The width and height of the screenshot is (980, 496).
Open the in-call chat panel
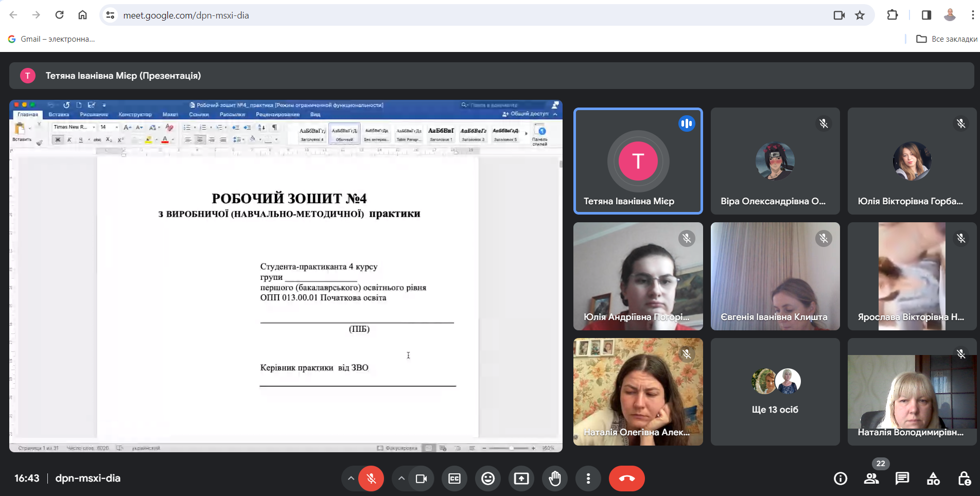pos(902,478)
